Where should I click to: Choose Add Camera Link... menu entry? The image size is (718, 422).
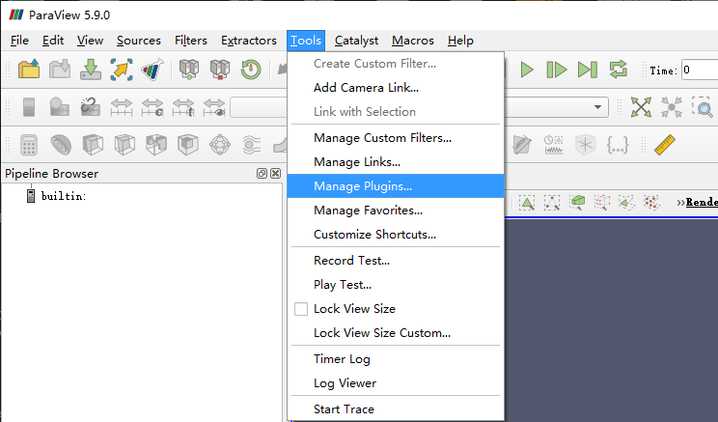click(x=396, y=87)
